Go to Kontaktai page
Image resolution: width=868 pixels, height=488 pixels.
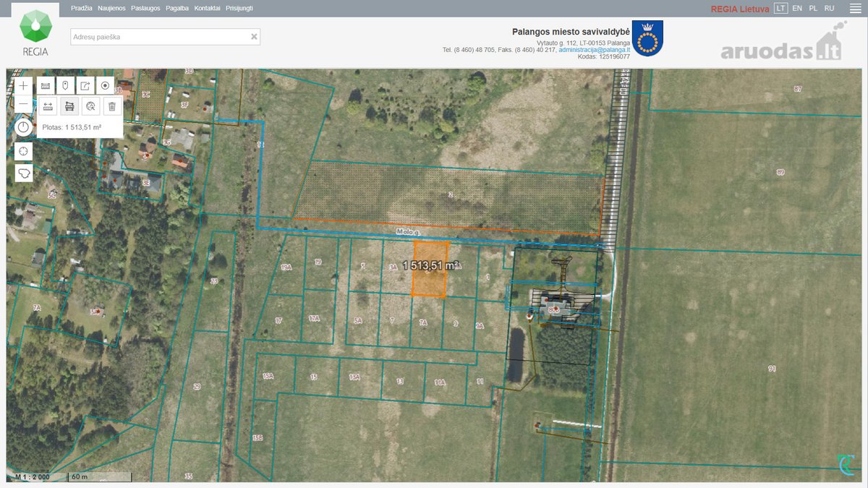[208, 8]
